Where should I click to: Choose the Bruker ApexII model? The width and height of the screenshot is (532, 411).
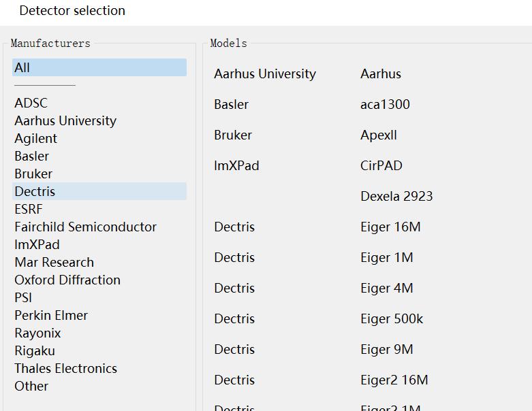(378, 135)
